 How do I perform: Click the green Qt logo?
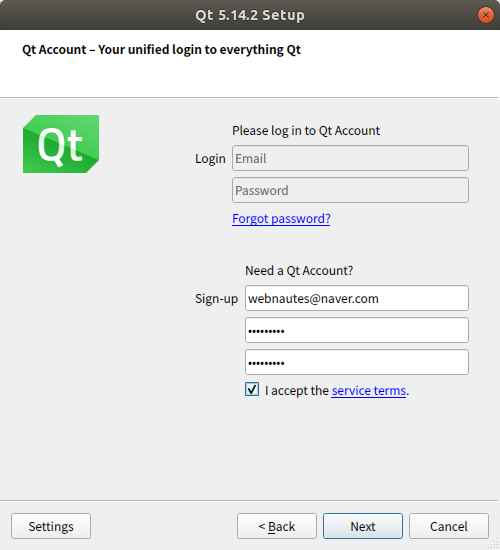(x=61, y=144)
